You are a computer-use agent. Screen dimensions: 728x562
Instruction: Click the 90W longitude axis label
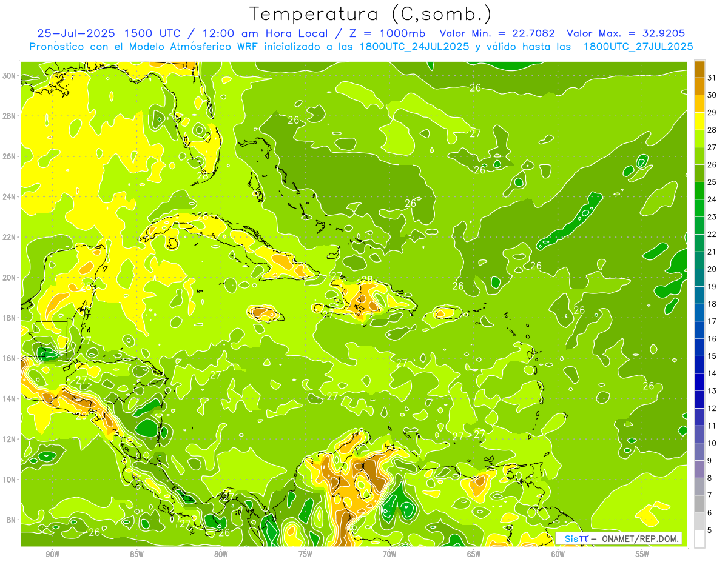coord(53,554)
